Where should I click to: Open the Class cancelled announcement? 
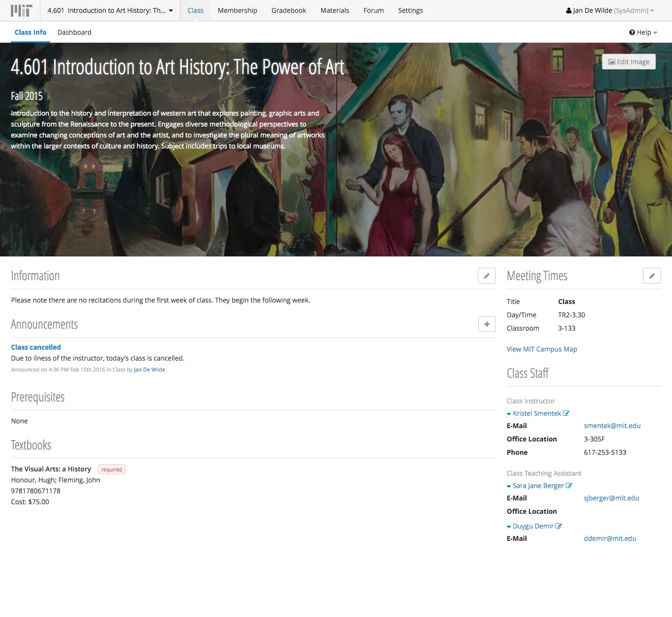(x=36, y=347)
